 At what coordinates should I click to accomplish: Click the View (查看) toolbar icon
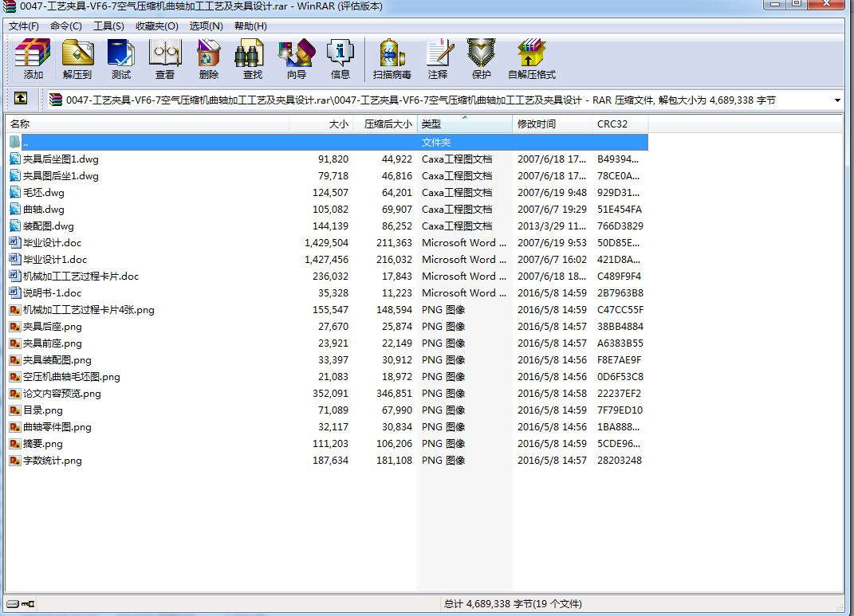click(x=165, y=59)
